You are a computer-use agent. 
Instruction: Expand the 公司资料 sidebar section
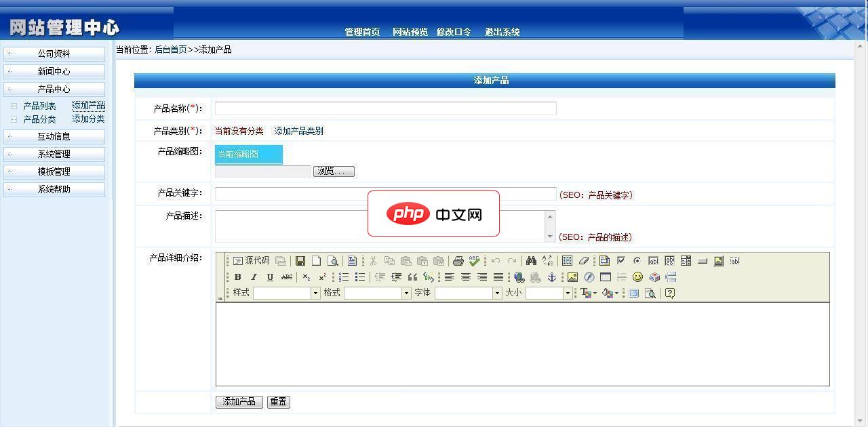pos(54,54)
